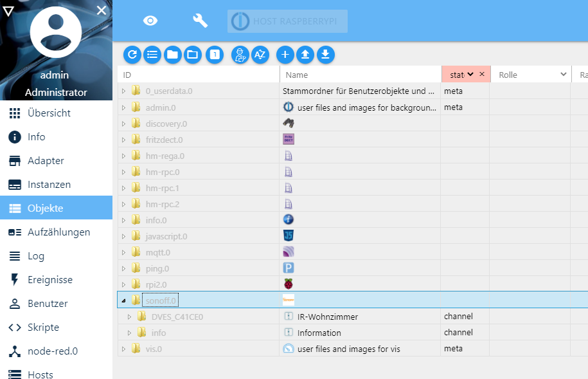This screenshot has height=379, width=588.
Task: Select Objekte in the sidebar
Action: 57,208
